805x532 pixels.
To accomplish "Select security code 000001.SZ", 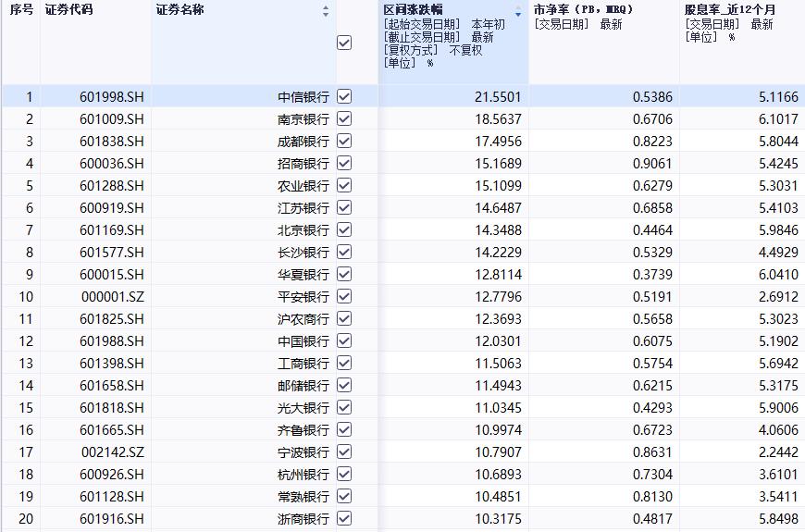I will click(113, 296).
